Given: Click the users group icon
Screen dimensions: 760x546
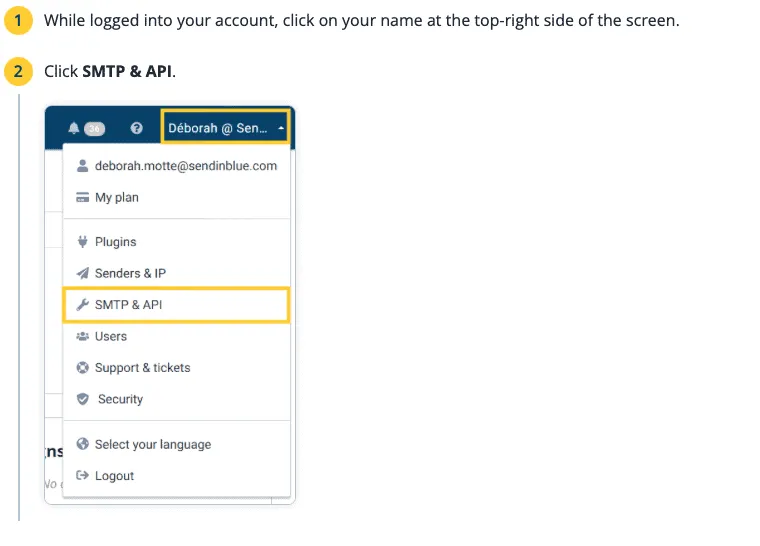Looking at the screenshot, I should click(x=82, y=336).
